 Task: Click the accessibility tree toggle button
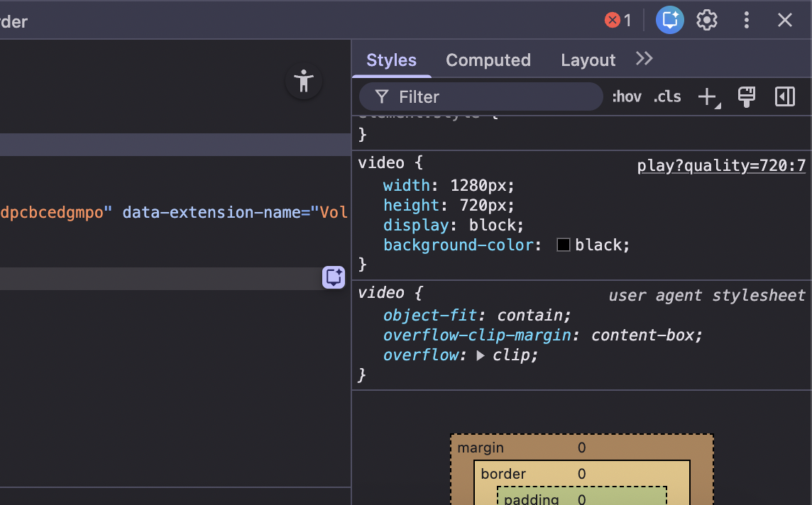[304, 82]
